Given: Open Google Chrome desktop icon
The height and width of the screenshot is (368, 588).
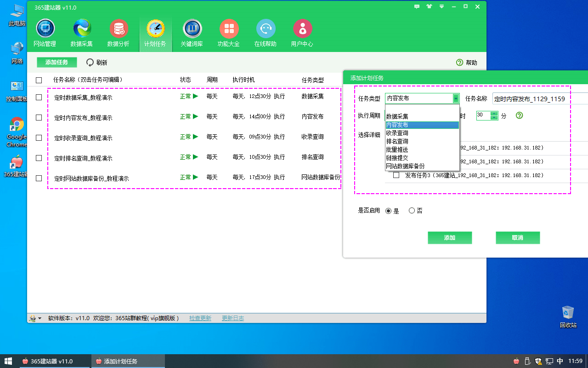Looking at the screenshot, I should 17,132.
